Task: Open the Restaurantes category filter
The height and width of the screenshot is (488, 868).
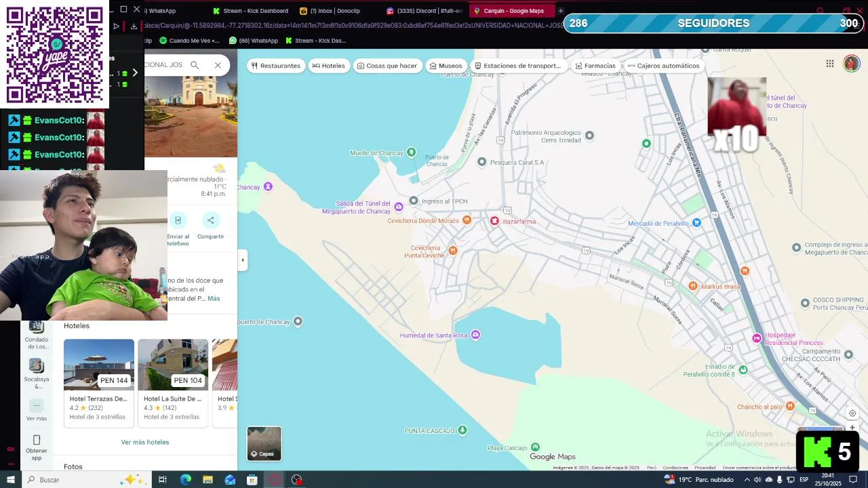Action: (275, 66)
